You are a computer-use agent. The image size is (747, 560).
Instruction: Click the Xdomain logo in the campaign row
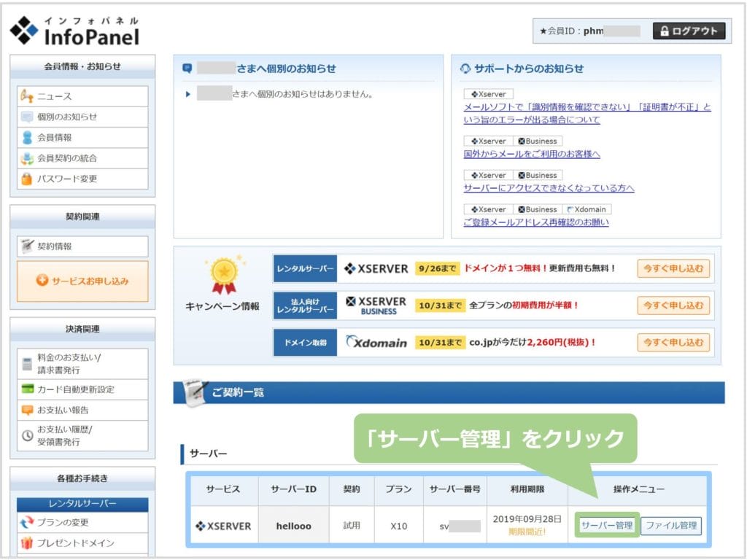click(376, 342)
